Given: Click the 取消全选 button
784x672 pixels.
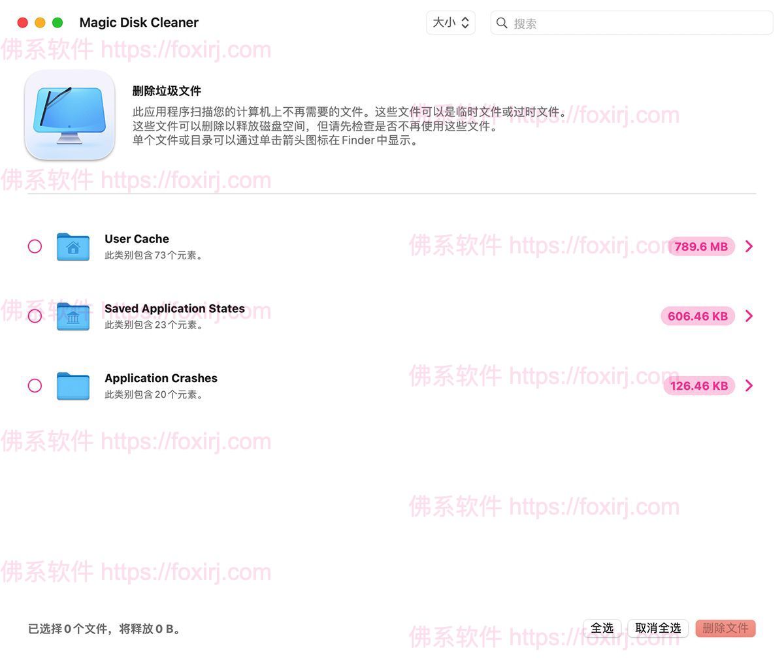Looking at the screenshot, I should tap(658, 628).
